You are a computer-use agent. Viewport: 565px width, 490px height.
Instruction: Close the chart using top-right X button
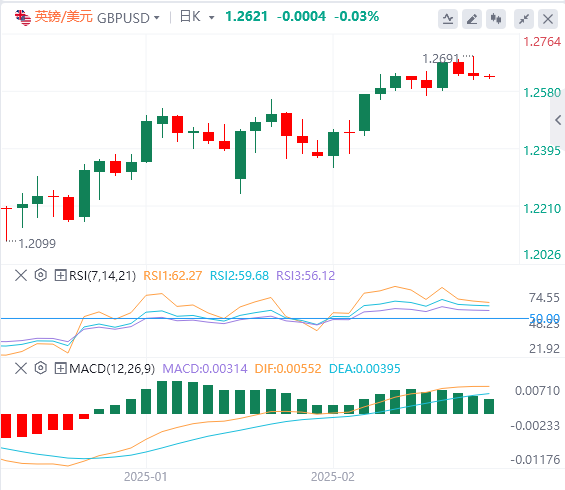[548, 19]
